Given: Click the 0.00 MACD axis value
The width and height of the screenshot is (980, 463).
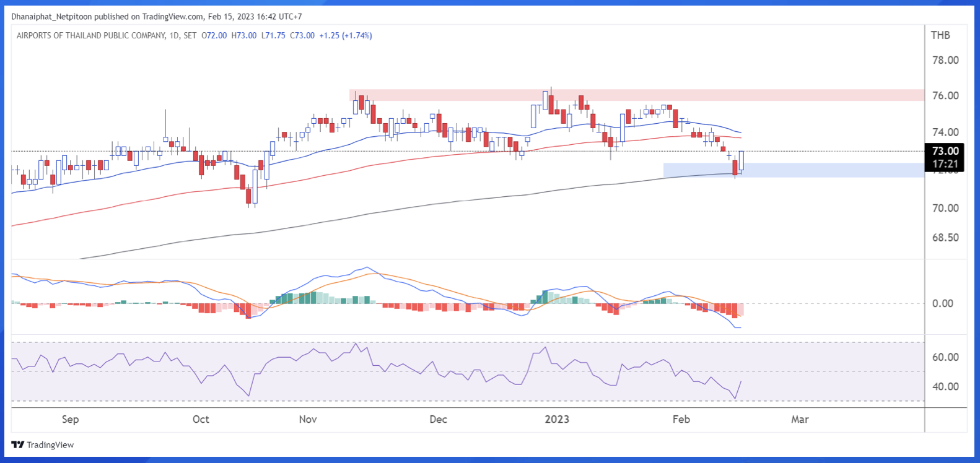Looking at the screenshot, I should (x=943, y=303).
